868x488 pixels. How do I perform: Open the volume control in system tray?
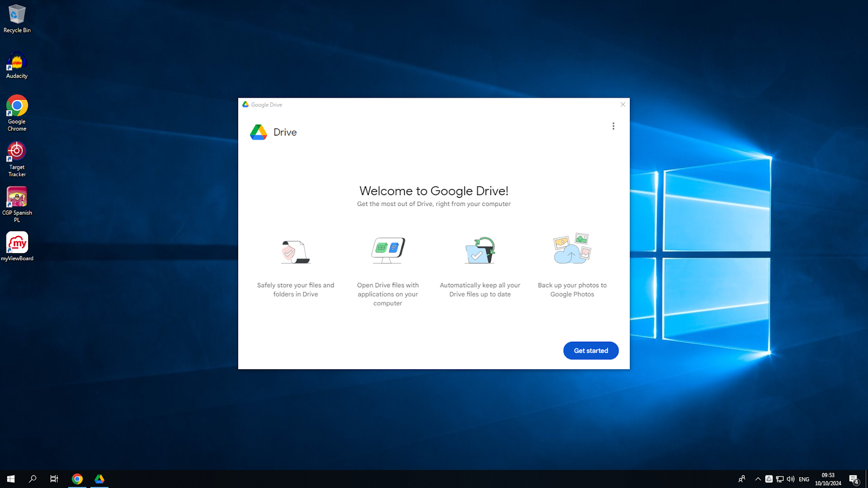tap(790, 479)
